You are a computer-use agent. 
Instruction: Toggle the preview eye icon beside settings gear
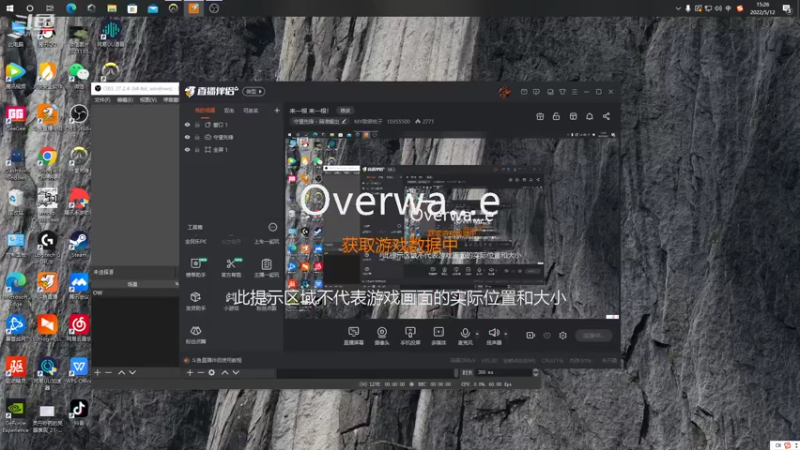pyautogui.click(x=547, y=335)
